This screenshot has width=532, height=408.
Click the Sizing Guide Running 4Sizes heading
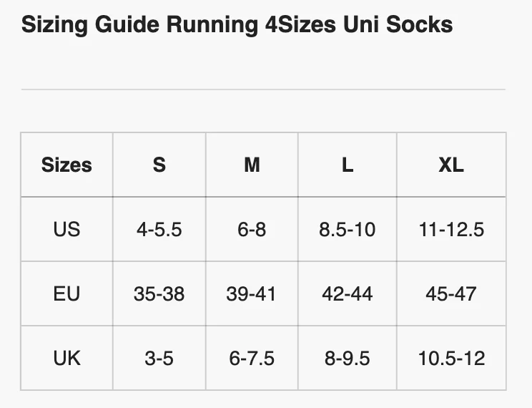pyautogui.click(x=237, y=25)
